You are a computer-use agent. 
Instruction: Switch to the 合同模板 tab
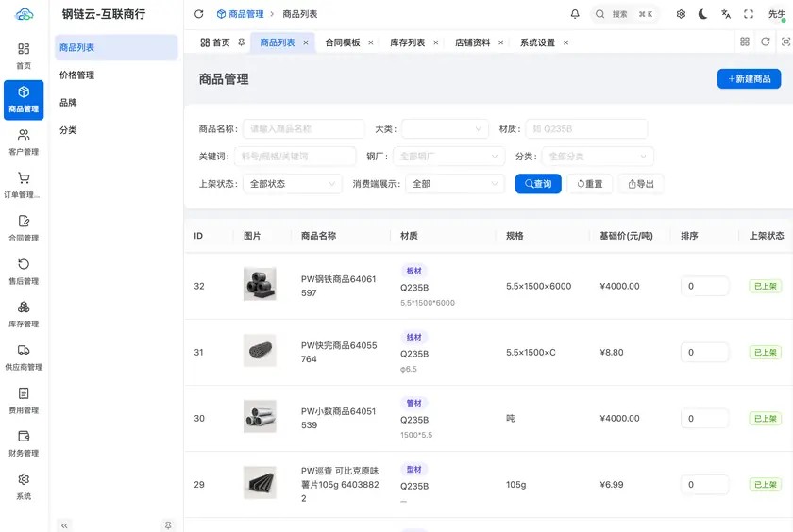tap(343, 42)
